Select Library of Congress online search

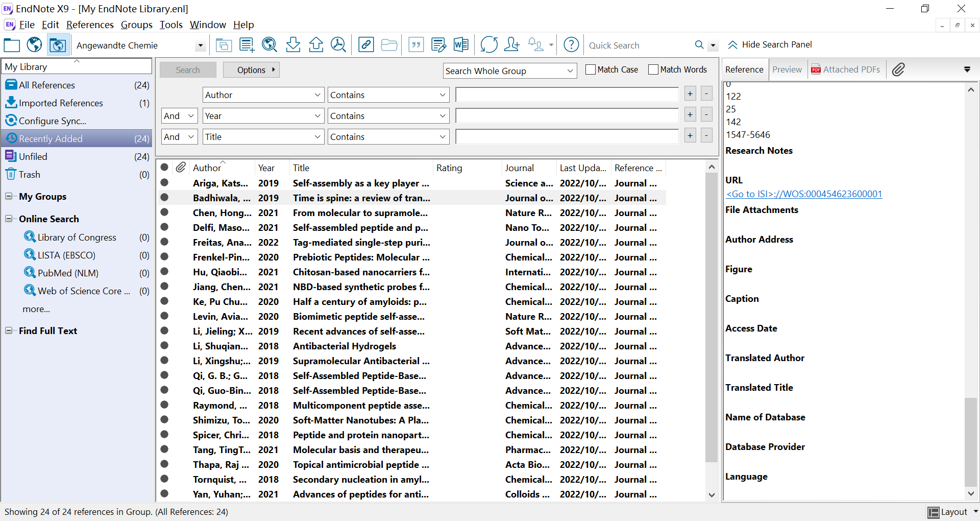77,238
